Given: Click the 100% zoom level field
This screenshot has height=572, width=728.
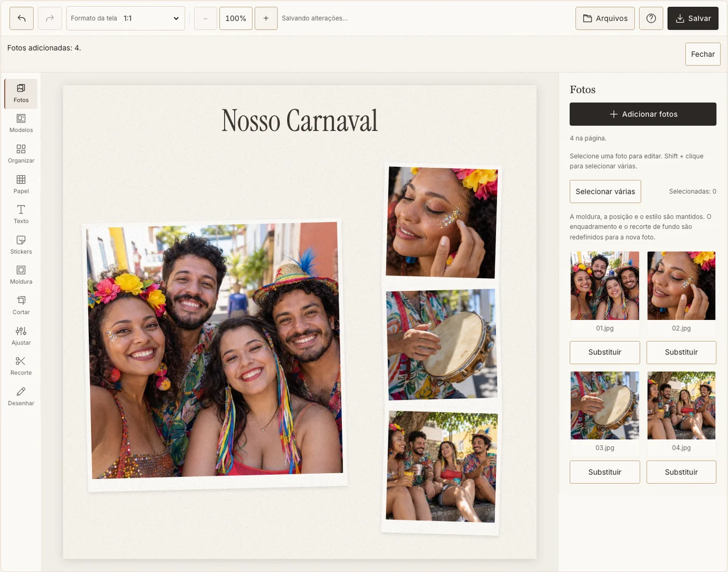Looking at the screenshot, I should pos(235,18).
